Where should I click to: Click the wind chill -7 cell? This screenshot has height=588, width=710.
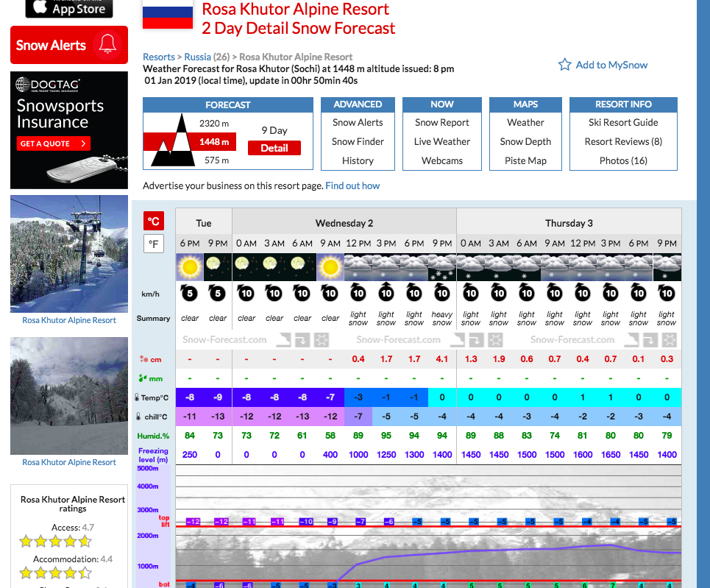click(358, 417)
